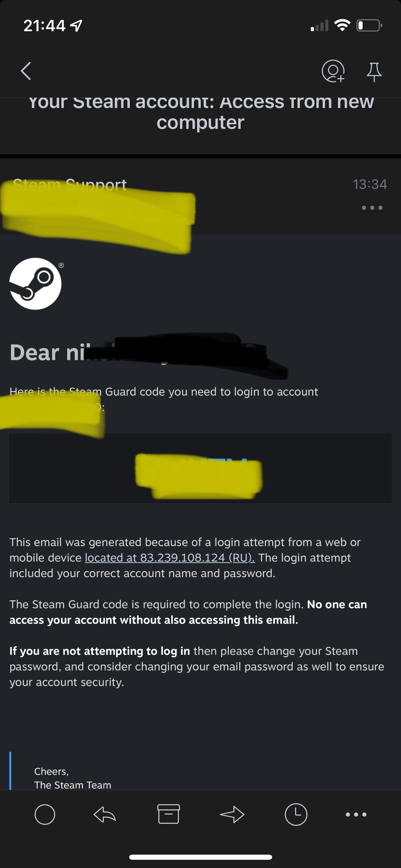Mark the email unread with the circle icon
This screenshot has height=868, width=401.
(45, 814)
